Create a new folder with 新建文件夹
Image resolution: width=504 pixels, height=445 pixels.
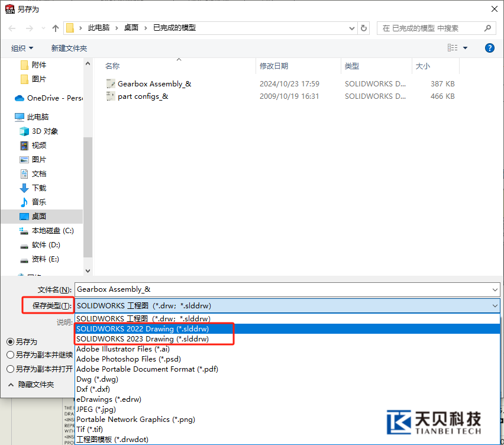point(69,49)
